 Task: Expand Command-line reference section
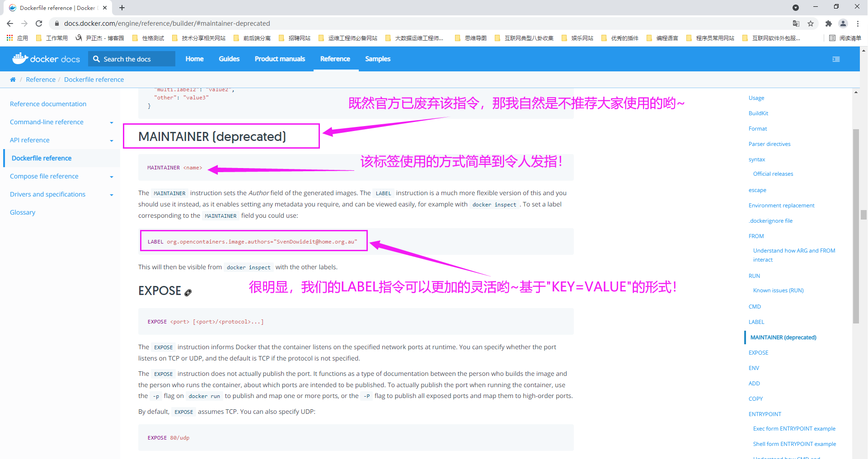(x=111, y=122)
